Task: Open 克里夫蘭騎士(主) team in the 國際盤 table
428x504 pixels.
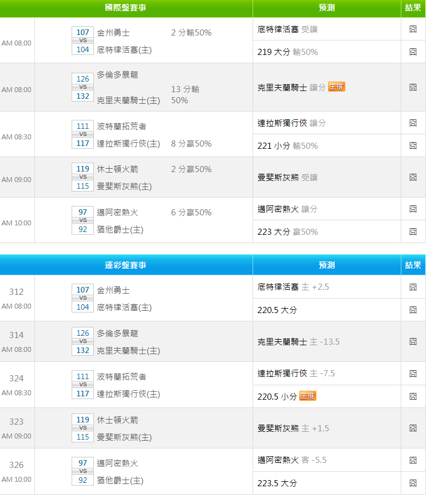Action: pyautogui.click(x=128, y=100)
